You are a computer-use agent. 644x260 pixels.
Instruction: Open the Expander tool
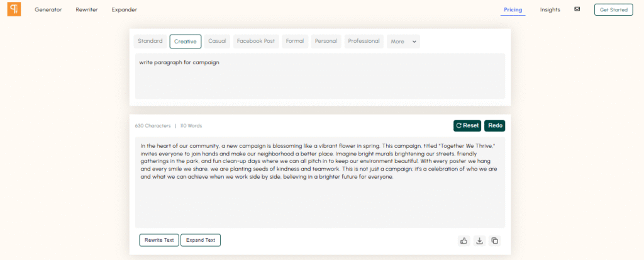pyautogui.click(x=125, y=10)
